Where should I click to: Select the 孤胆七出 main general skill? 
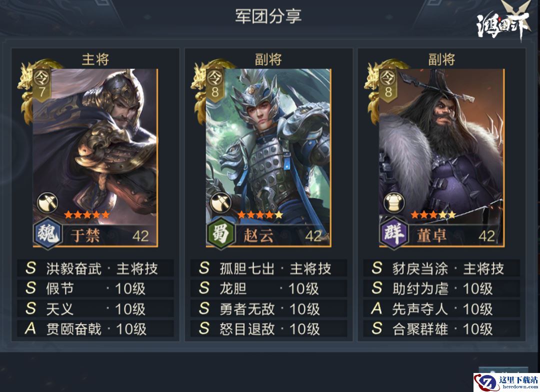pyautogui.click(x=268, y=268)
